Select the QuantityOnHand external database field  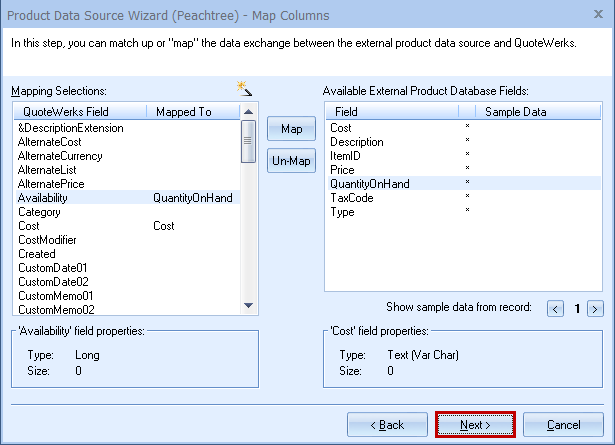464,184
